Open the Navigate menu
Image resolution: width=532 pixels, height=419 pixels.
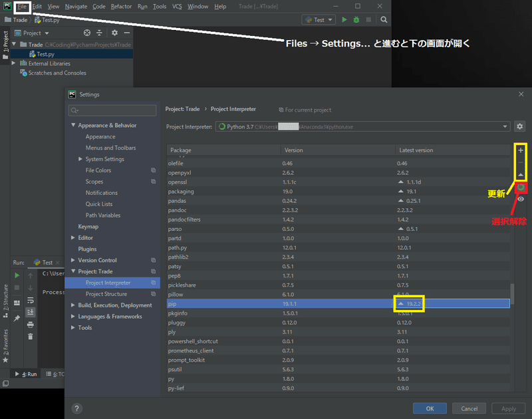76,7
